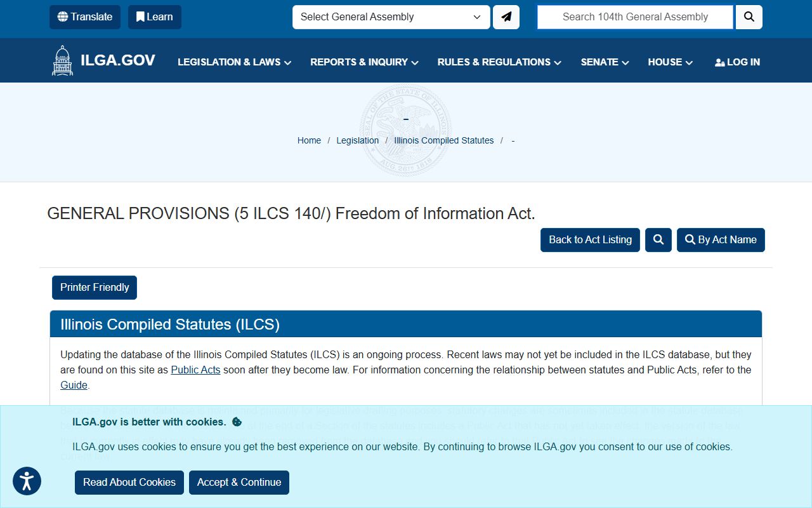Open the Senate menu
The width and height of the screenshot is (812, 508).
605,62
